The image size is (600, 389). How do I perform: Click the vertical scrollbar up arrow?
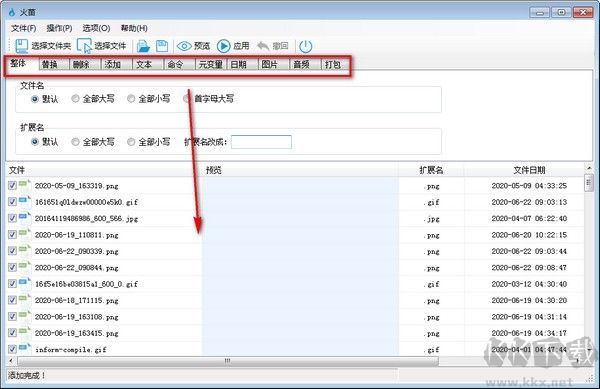[589, 168]
